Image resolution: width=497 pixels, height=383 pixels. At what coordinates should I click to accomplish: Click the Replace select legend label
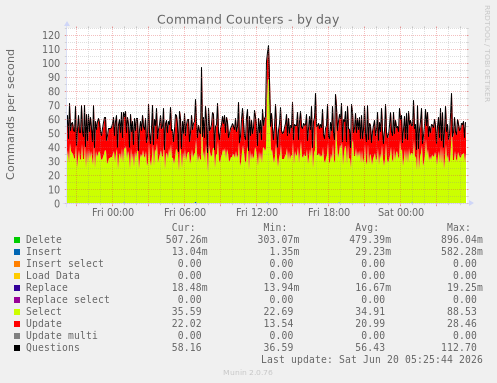coord(68,299)
